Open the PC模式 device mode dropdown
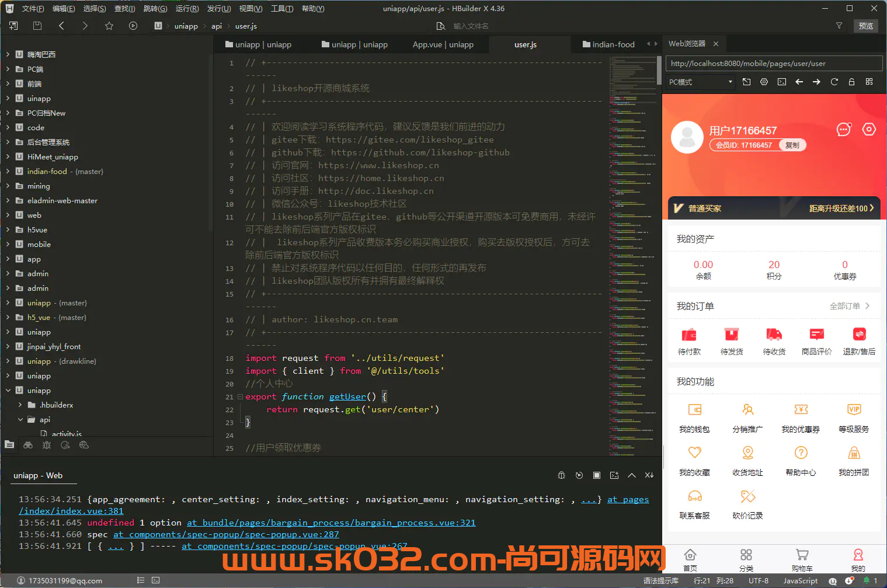 click(701, 82)
